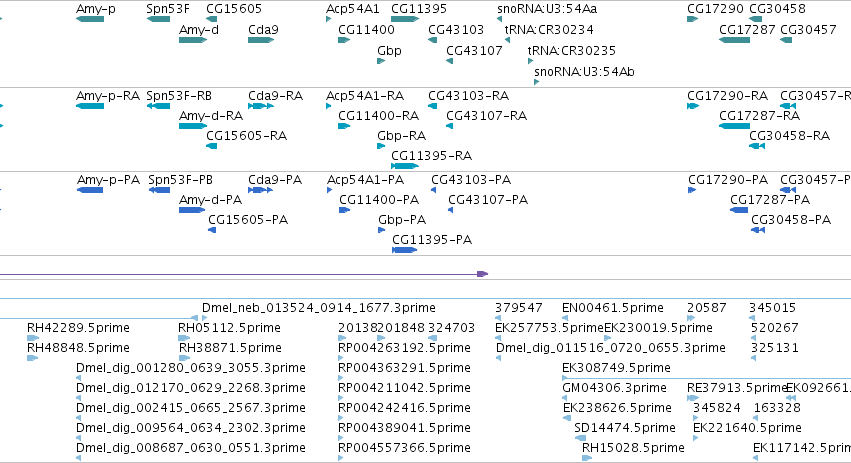Select the CG15605 gene label
Screen dimensions: 851x463
pyautogui.click(x=234, y=9)
